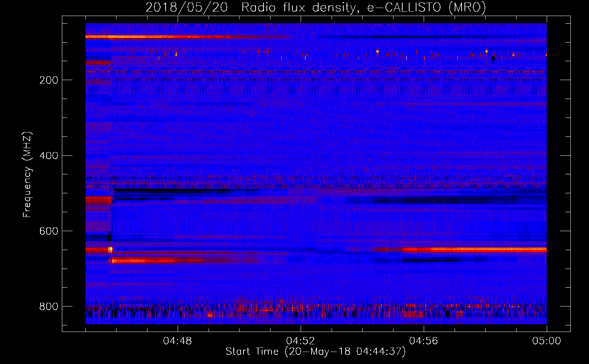Click the plot title '2018/05/20 Radio flux density, e-CALLISTO (MRO)'

pos(316,8)
